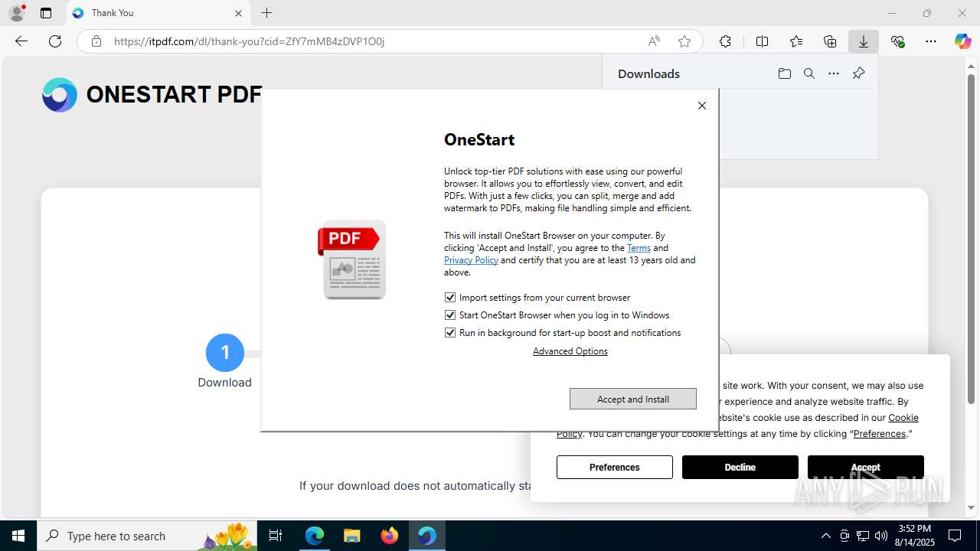Open the Cookie Policy link
Viewport: 980px width, 551px height.
click(x=903, y=418)
